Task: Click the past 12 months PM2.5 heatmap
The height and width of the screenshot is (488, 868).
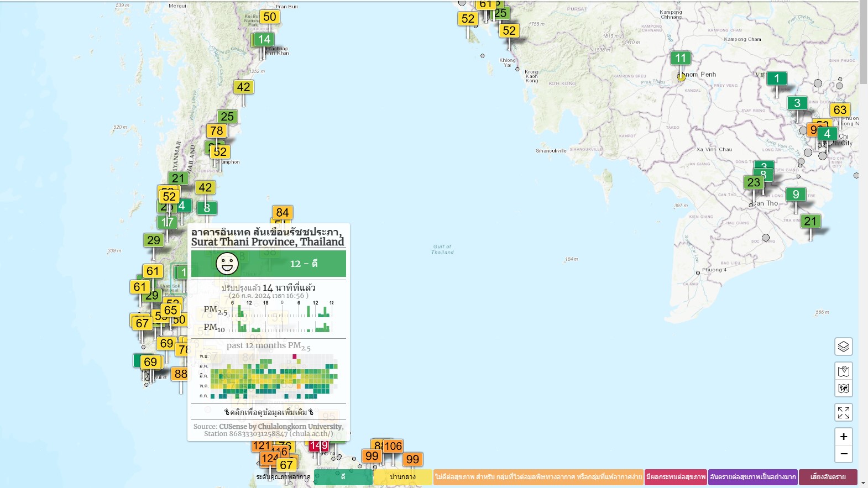Action: point(269,376)
